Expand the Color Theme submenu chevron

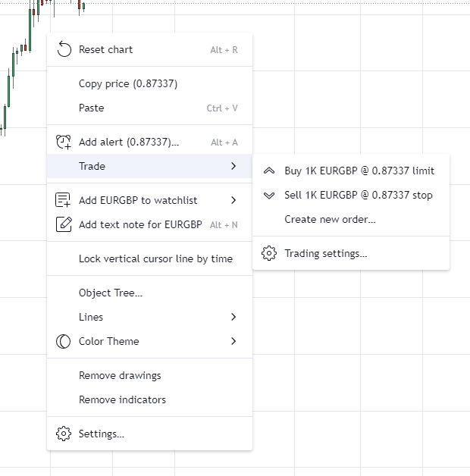[233, 341]
